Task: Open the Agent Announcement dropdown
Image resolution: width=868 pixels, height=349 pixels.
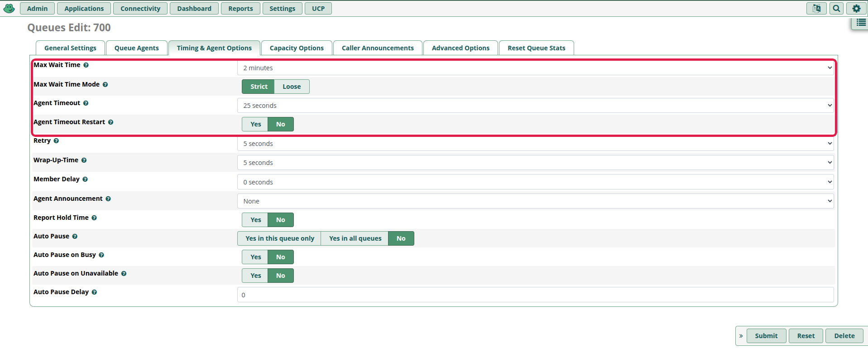Action: click(x=536, y=201)
